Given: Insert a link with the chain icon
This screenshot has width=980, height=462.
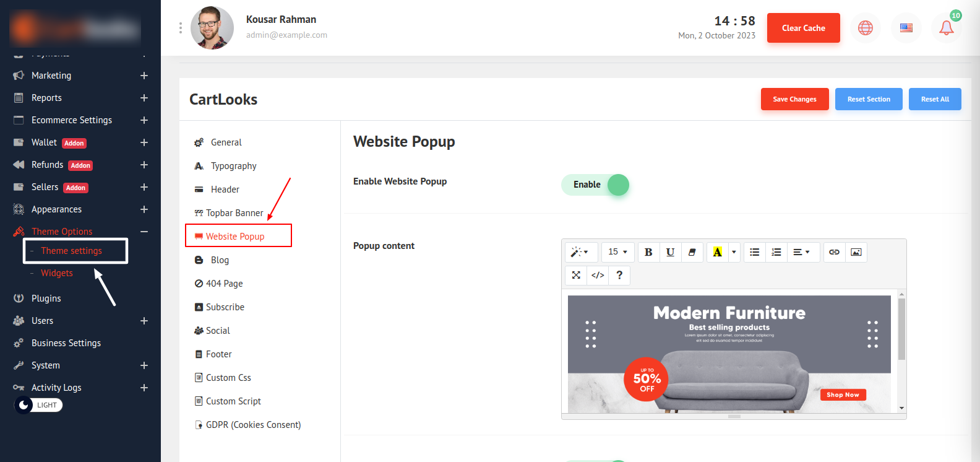Looking at the screenshot, I should coord(834,252).
